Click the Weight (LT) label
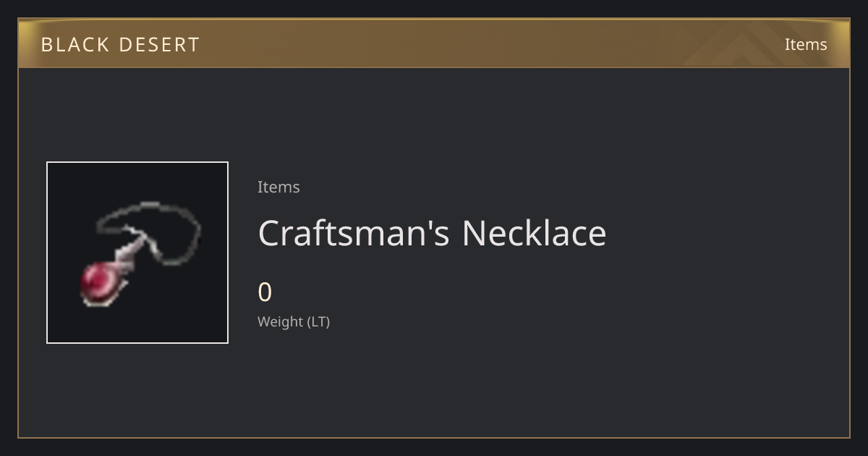The height and width of the screenshot is (456, 868). point(294,321)
